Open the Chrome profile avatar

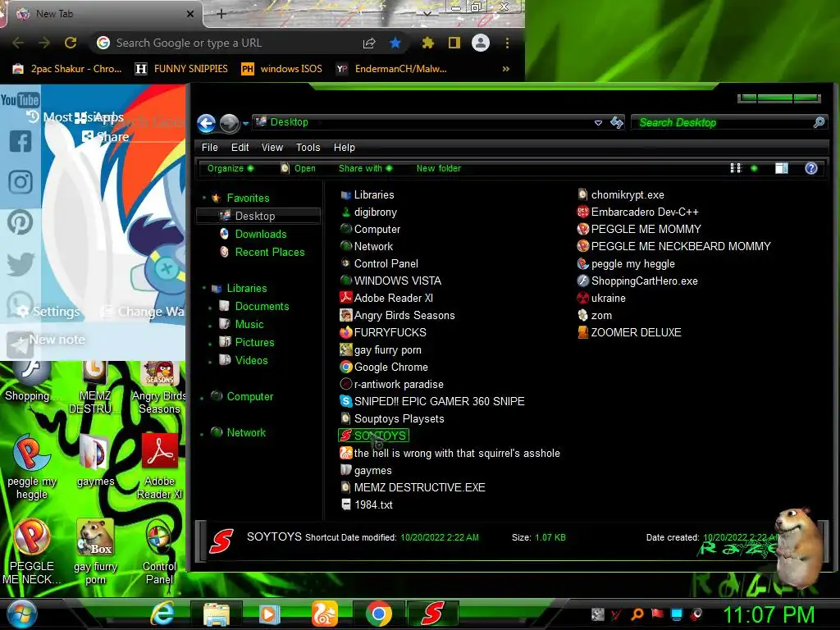point(481,43)
